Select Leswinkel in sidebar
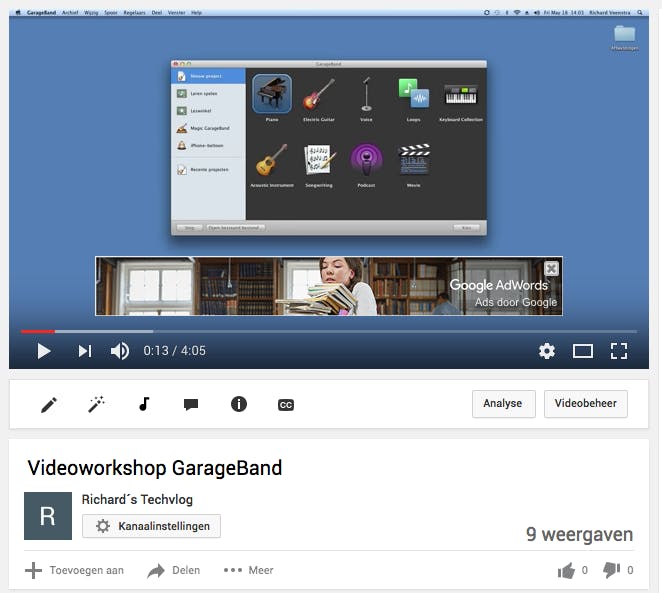The image size is (662, 593). point(208,111)
